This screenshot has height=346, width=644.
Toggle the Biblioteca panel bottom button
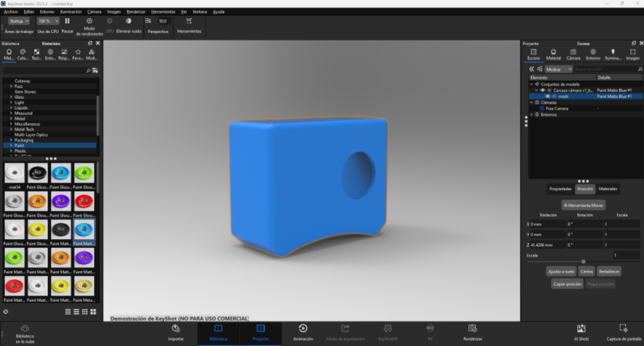(x=219, y=332)
